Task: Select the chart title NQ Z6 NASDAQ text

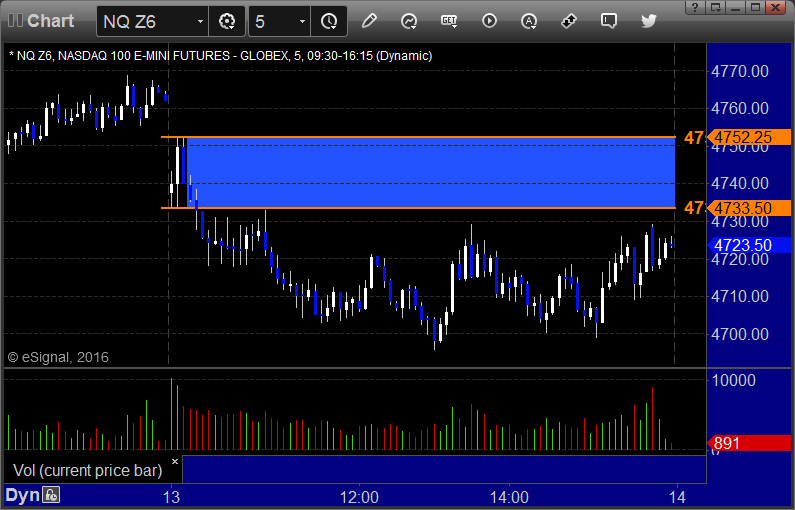Action: pyautogui.click(x=221, y=56)
